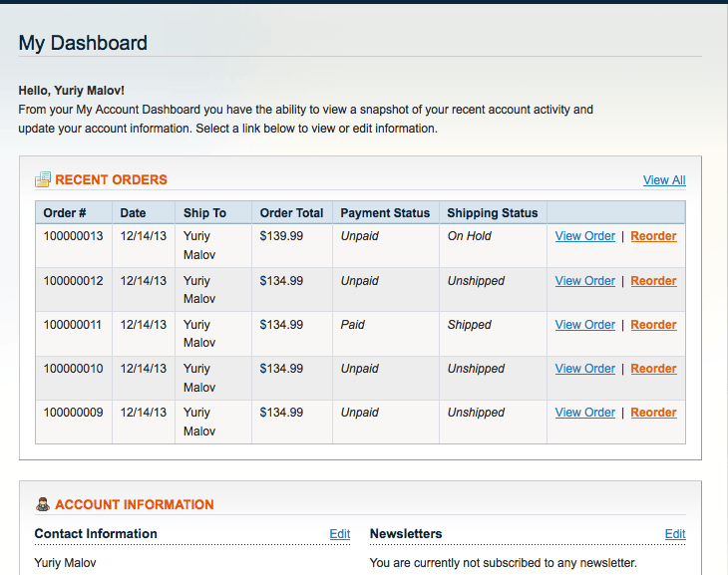Reorder order 100000010

(x=653, y=369)
